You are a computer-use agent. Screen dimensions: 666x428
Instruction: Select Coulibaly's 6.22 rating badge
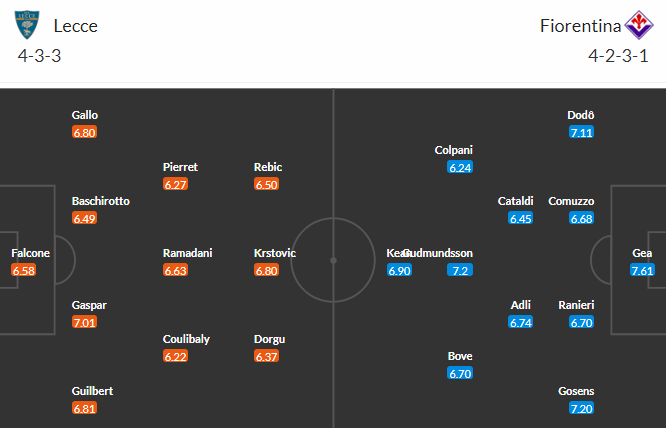[x=175, y=356]
